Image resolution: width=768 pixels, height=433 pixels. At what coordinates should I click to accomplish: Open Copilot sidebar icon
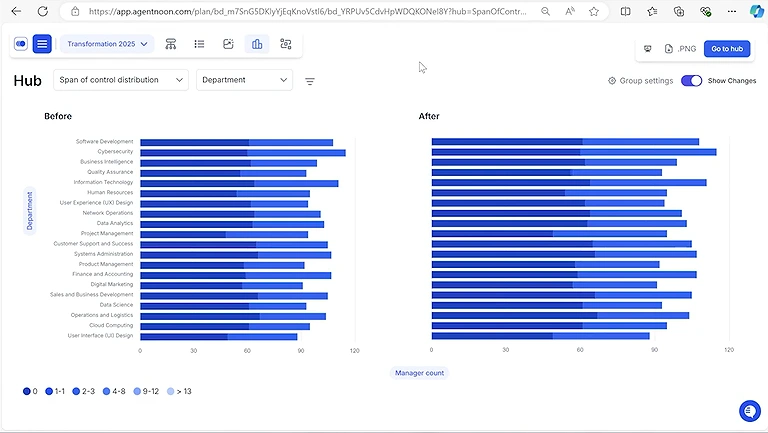tap(757, 11)
